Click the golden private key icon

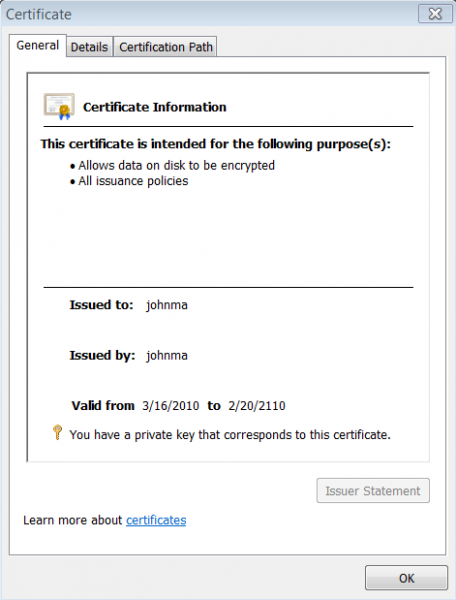[57, 432]
